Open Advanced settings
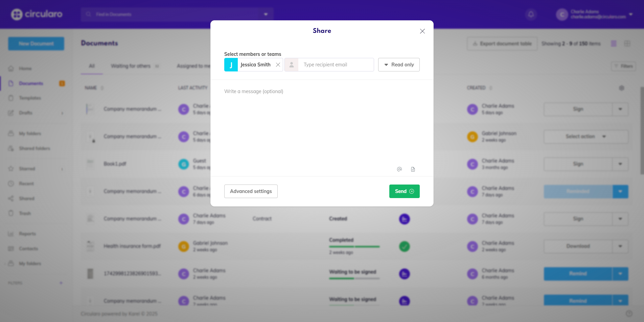The image size is (644, 322). tap(251, 191)
